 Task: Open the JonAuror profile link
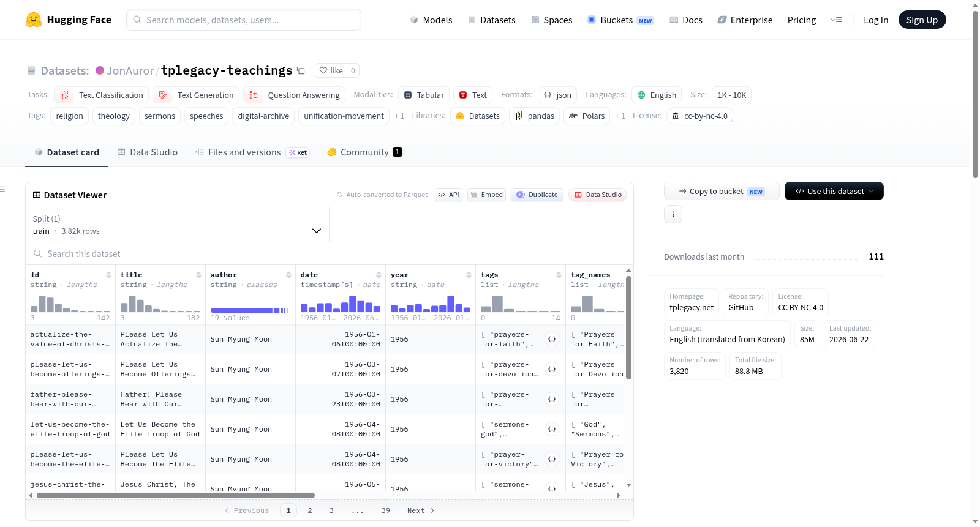130,70
